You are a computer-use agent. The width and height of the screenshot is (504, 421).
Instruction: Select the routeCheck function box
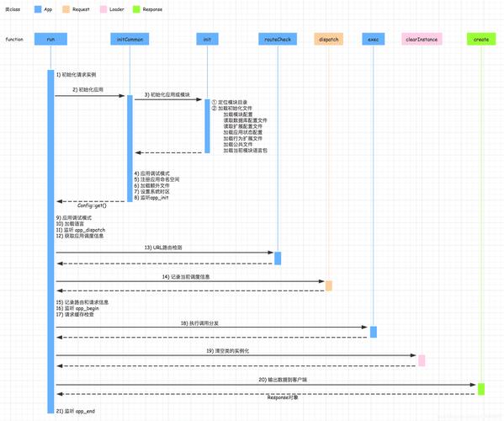coord(278,39)
